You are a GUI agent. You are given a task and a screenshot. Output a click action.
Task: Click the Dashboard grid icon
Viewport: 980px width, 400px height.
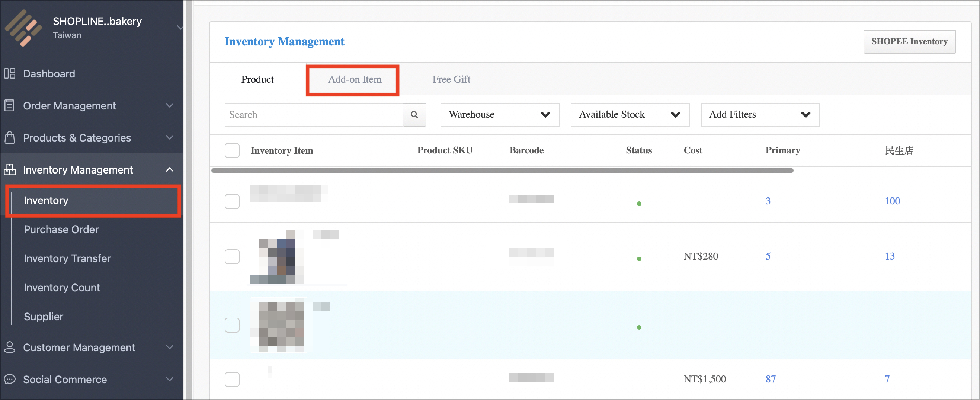click(10, 73)
